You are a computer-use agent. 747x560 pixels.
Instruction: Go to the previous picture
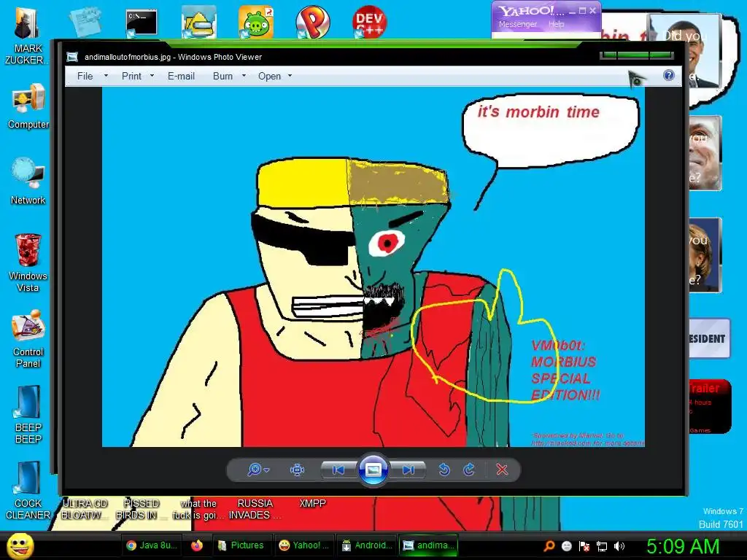(x=338, y=470)
